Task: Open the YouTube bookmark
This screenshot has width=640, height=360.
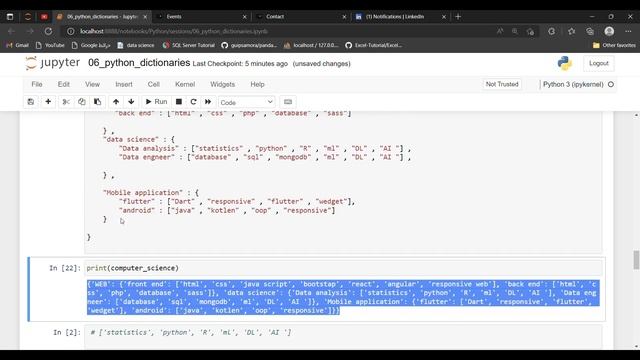Action: pos(50,45)
